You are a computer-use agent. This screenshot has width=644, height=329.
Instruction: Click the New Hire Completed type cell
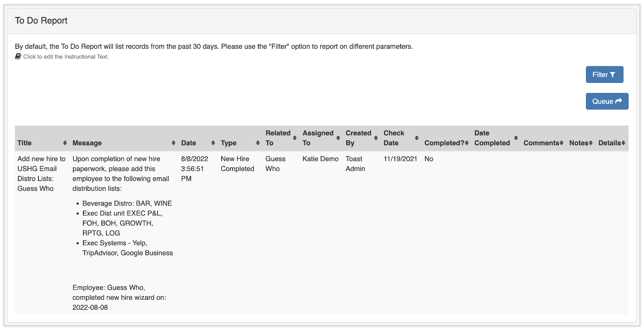pyautogui.click(x=237, y=164)
